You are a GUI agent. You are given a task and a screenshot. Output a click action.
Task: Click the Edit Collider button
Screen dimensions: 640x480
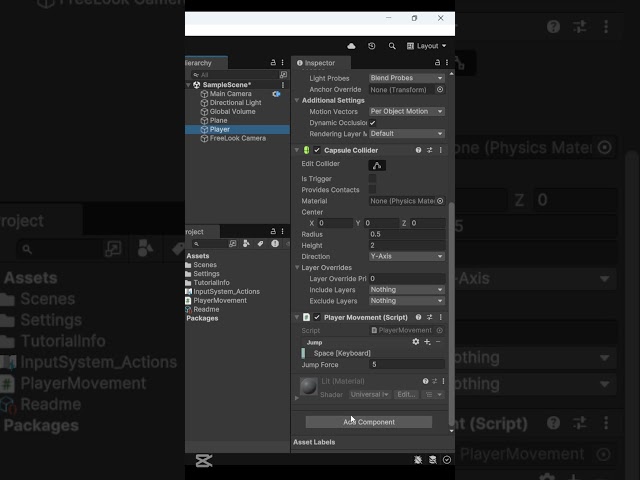point(377,165)
